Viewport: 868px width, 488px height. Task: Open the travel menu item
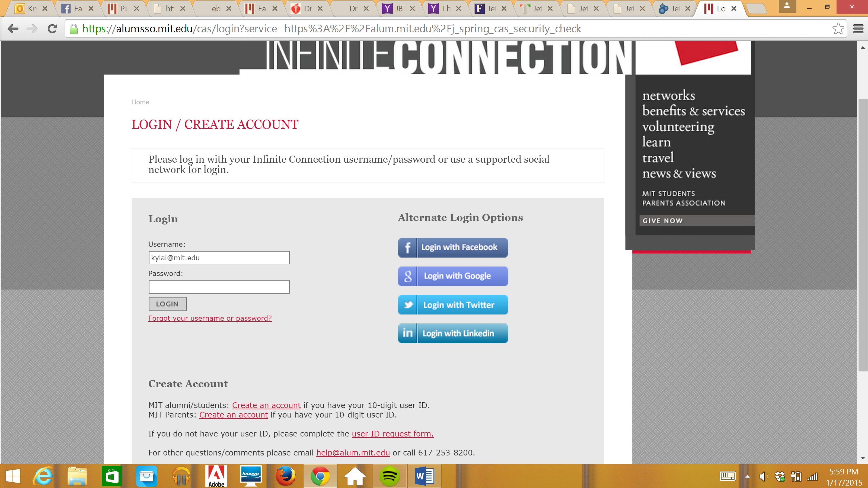coord(658,158)
